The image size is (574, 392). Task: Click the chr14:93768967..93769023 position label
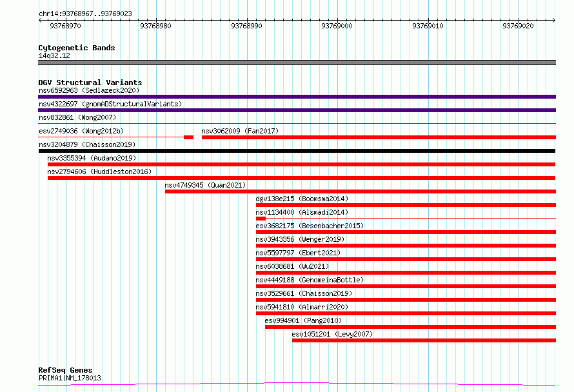click(85, 14)
